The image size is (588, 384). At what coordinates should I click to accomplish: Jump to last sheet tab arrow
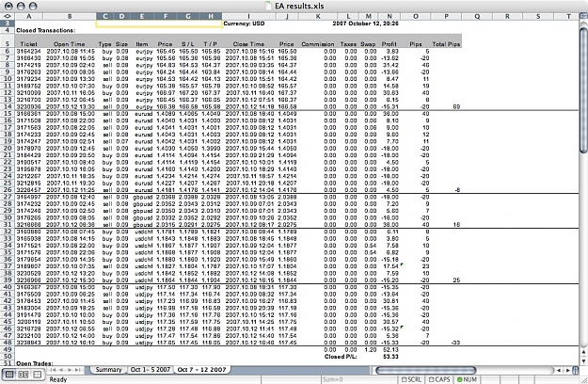(78, 370)
